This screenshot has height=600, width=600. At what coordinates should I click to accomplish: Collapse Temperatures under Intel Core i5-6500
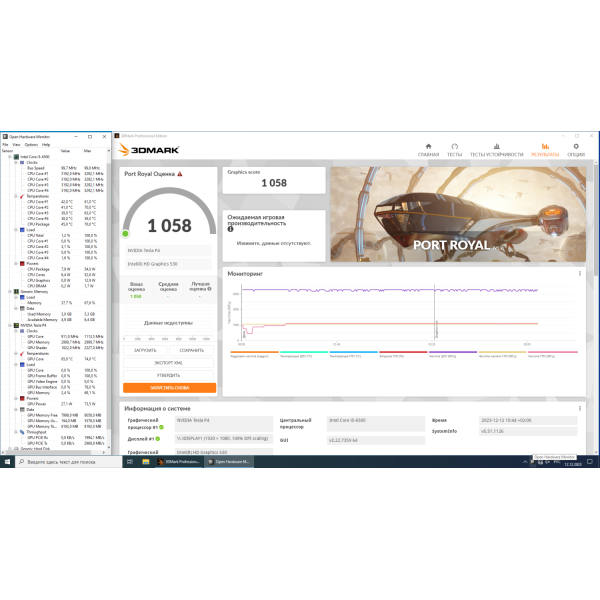pyautogui.click(x=16, y=196)
